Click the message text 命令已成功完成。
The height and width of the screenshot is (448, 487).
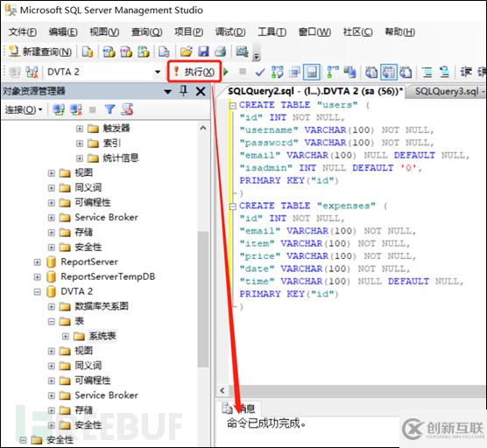point(266,423)
